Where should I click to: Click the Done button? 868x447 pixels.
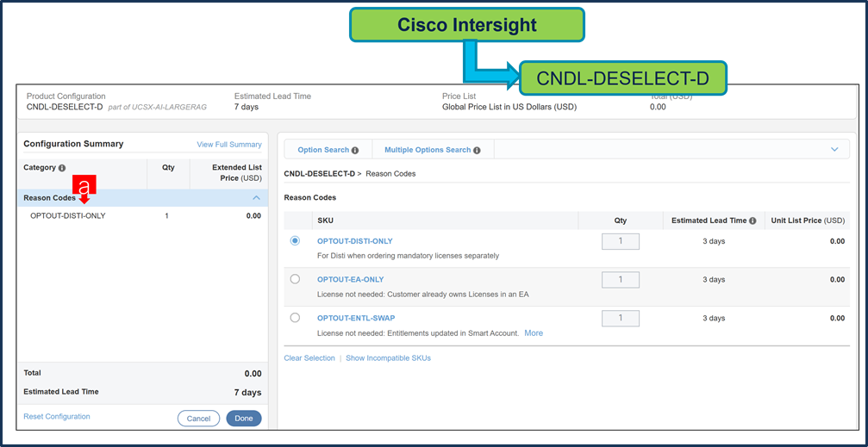click(x=244, y=419)
